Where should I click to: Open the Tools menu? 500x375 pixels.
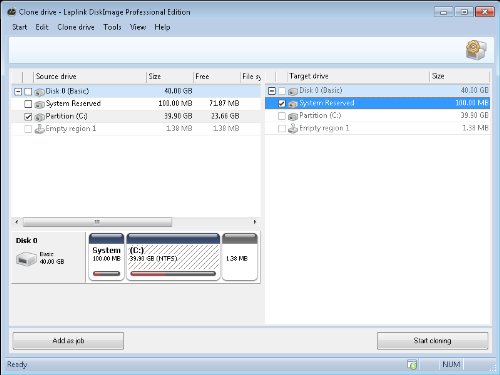[112, 27]
